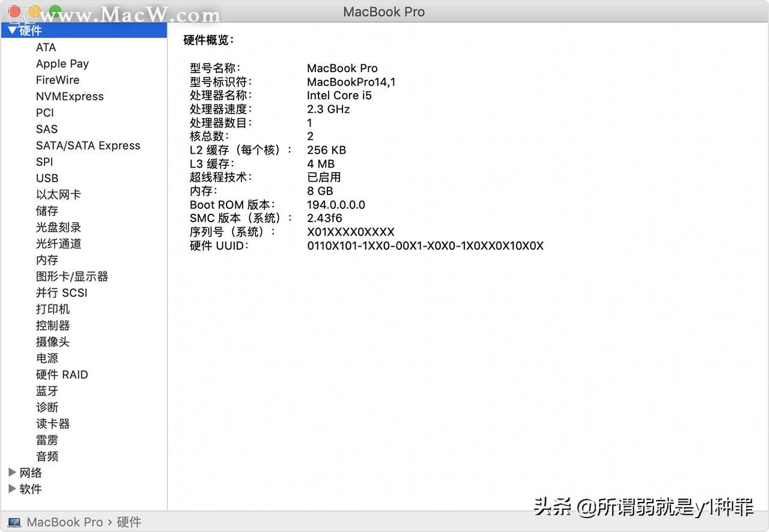Open the USB device list
The height and width of the screenshot is (532, 769).
tap(47, 178)
